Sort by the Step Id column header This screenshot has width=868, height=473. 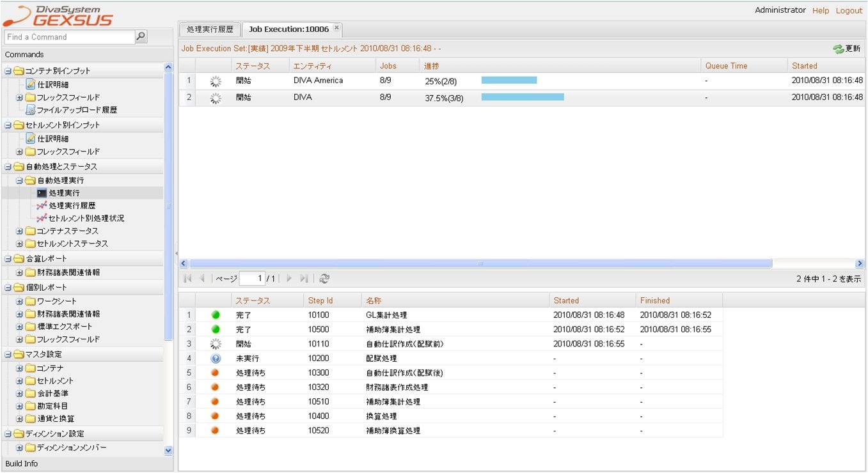[x=333, y=300]
